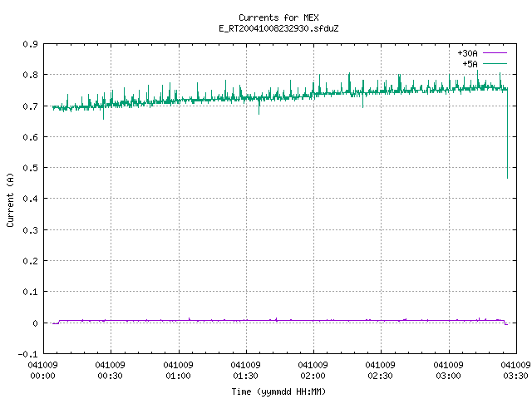532x399 pixels.
Task: Click the 041009 00:00 x-axis tick label
Action: point(42,371)
